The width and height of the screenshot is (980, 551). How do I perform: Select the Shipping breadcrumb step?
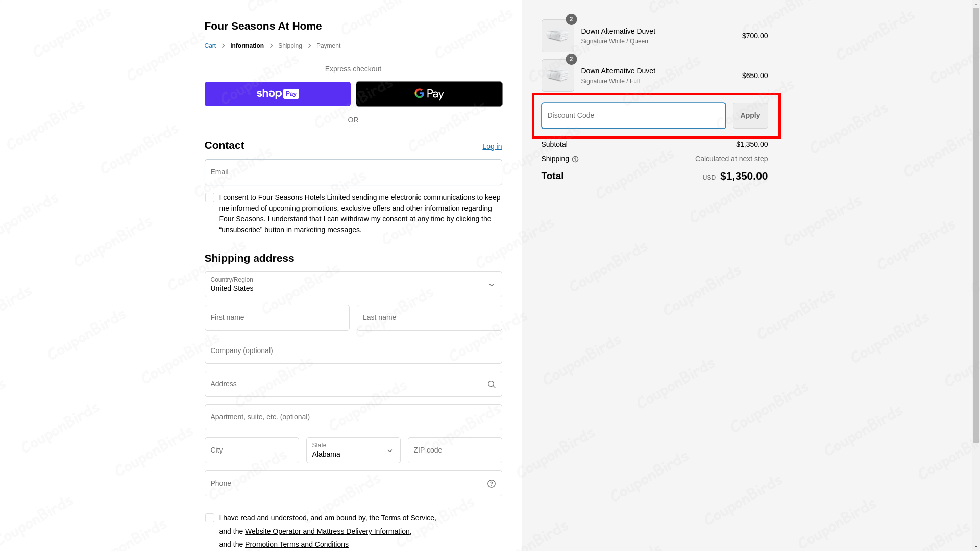pyautogui.click(x=290, y=46)
